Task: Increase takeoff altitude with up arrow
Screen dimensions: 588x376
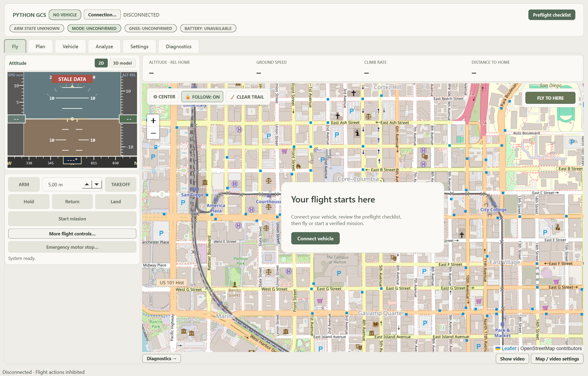Action: tap(87, 184)
